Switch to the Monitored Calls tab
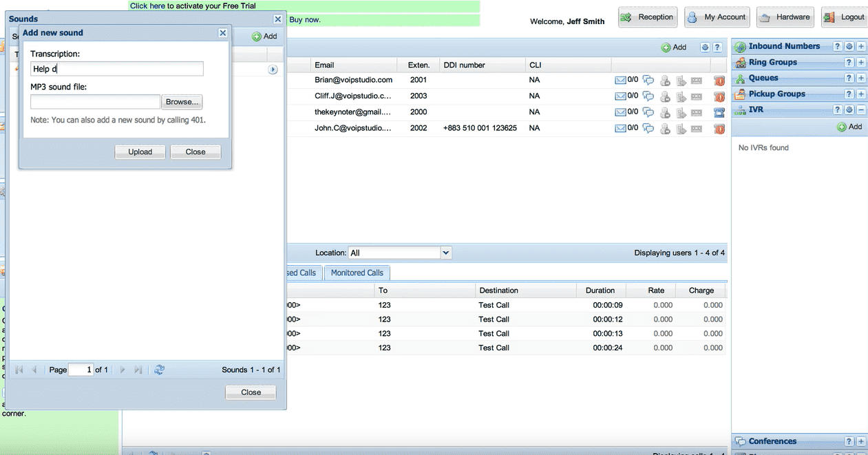 [357, 273]
